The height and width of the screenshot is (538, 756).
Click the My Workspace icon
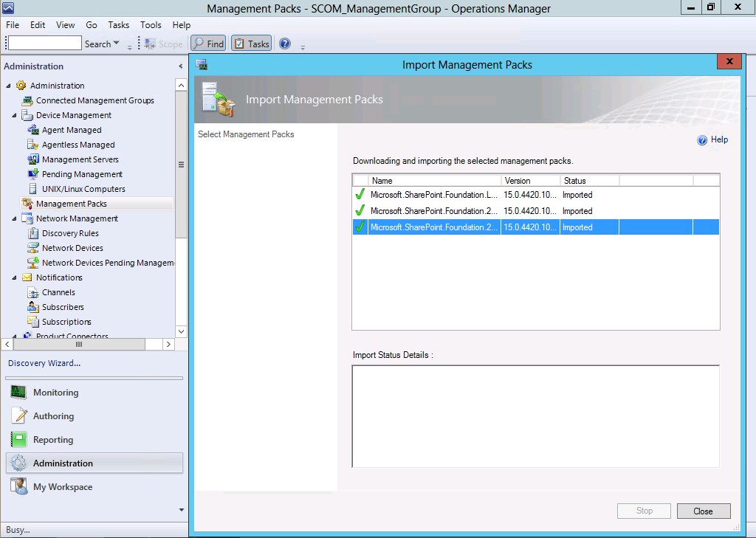coord(18,486)
